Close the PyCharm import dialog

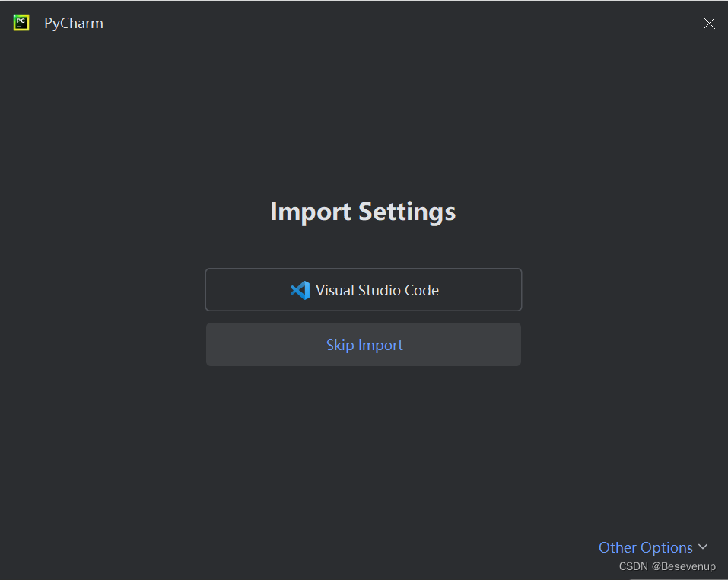[709, 24]
